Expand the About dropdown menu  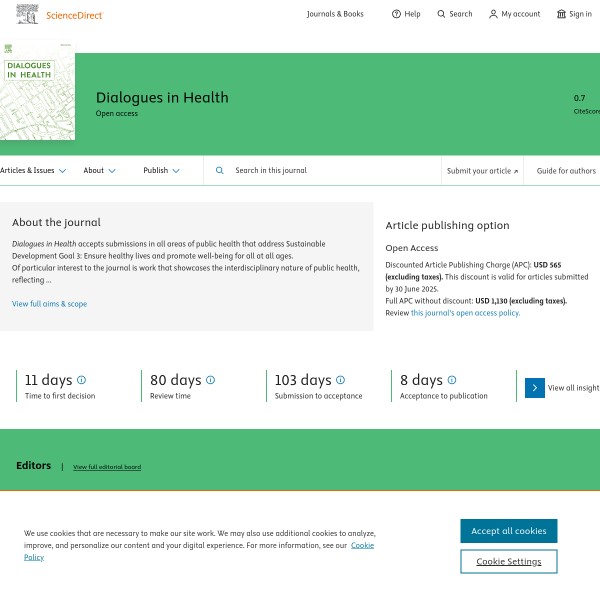point(99,171)
